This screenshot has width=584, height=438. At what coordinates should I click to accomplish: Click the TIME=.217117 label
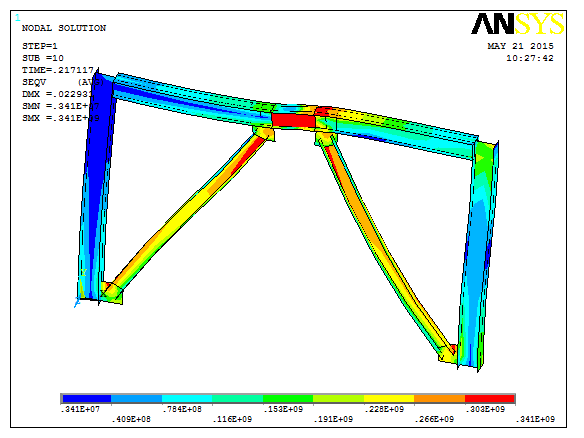pyautogui.click(x=58, y=70)
